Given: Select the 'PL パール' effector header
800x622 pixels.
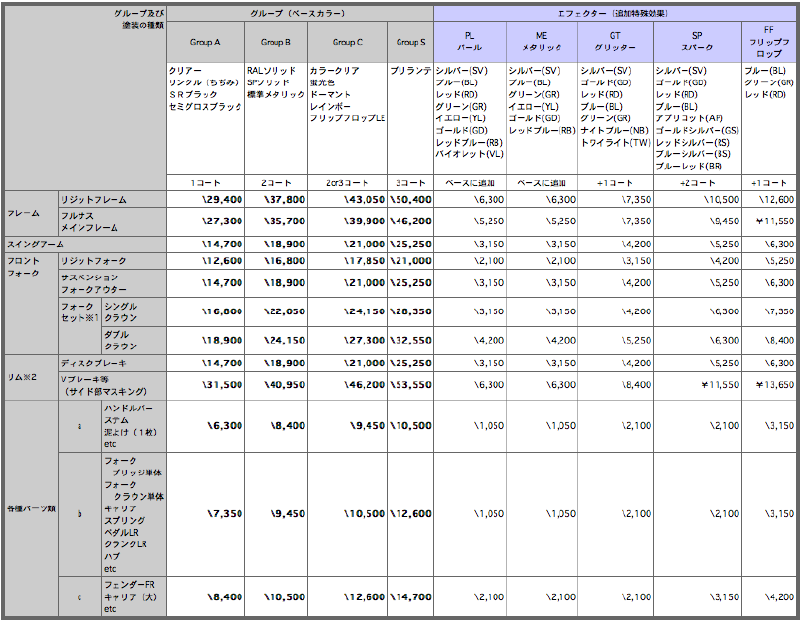Looking at the screenshot, I should point(470,41).
